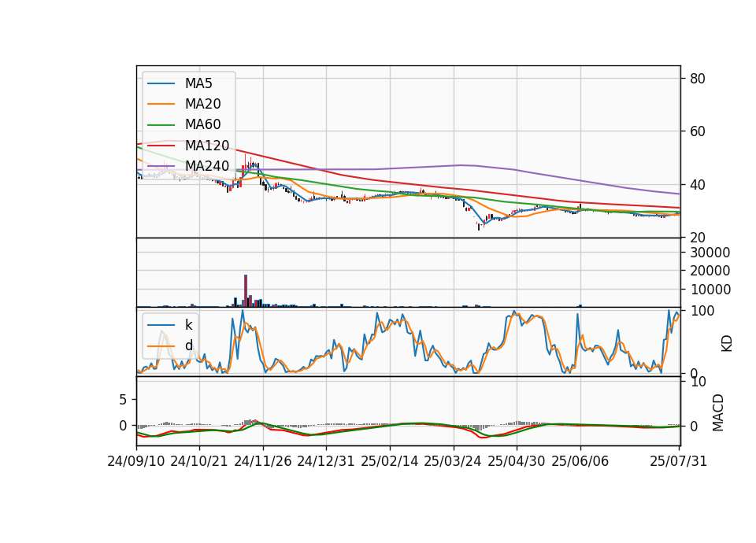Click the date label 25/07/31
756x543 pixels.
(678, 461)
